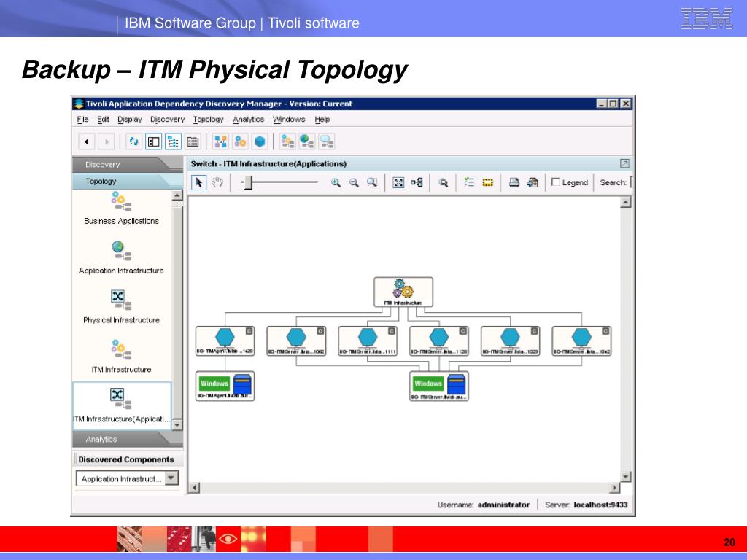
Task: Select the Windows ITMAgent host node
Action: (225, 386)
